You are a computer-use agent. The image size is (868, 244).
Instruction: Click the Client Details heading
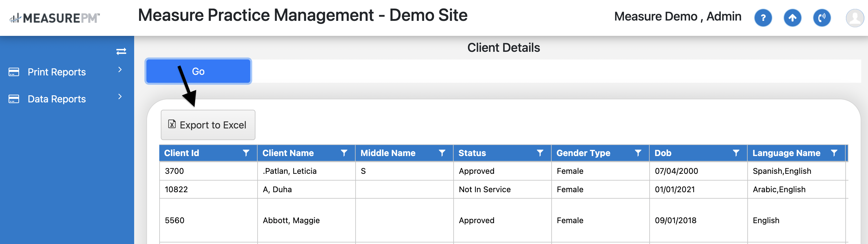[504, 48]
